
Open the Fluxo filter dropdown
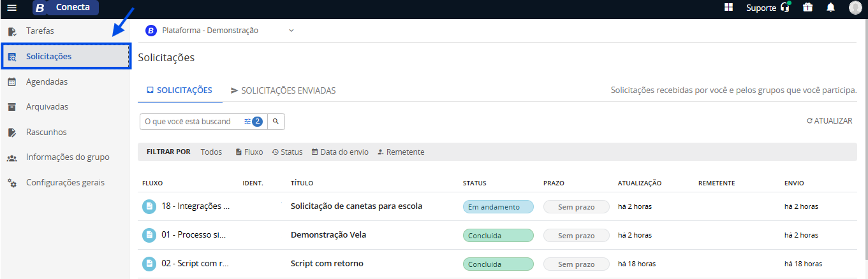(249, 152)
